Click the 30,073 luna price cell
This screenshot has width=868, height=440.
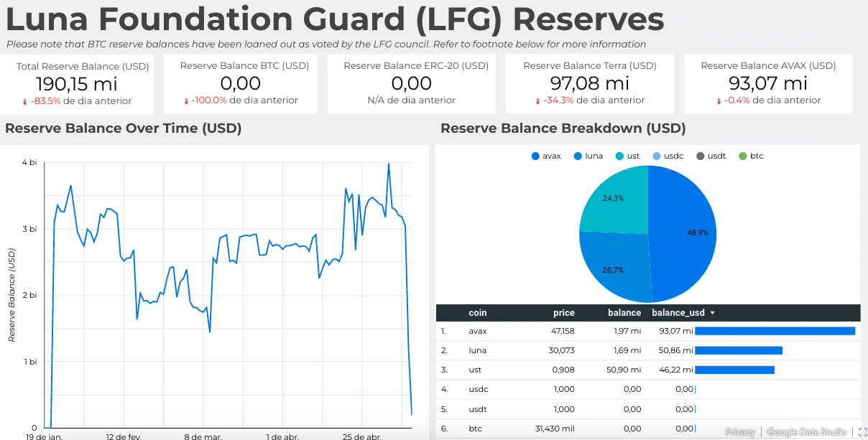click(562, 350)
